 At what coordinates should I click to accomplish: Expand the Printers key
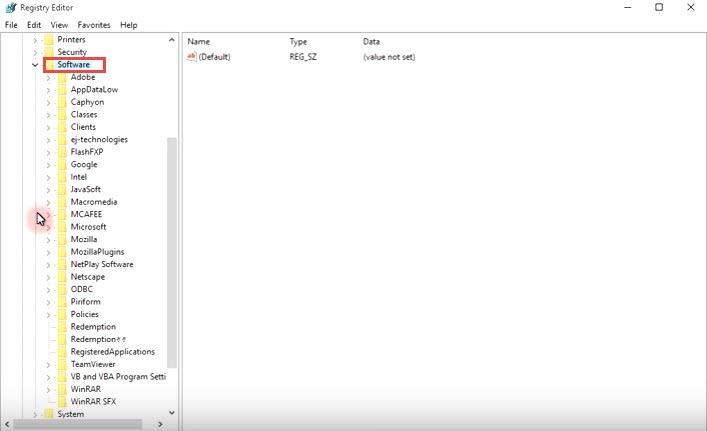[x=35, y=40]
